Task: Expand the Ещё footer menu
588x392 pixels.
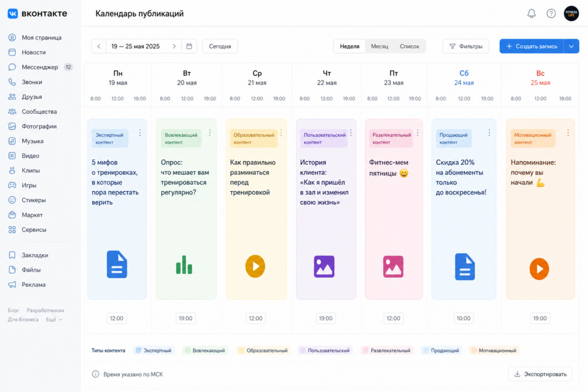Action: coord(54,320)
